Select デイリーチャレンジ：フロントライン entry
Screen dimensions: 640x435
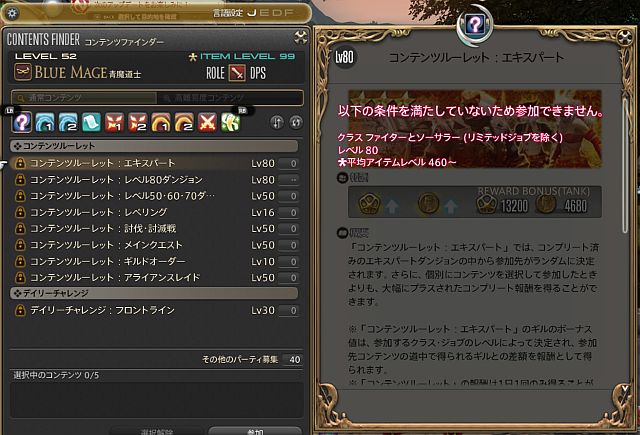click(155, 310)
